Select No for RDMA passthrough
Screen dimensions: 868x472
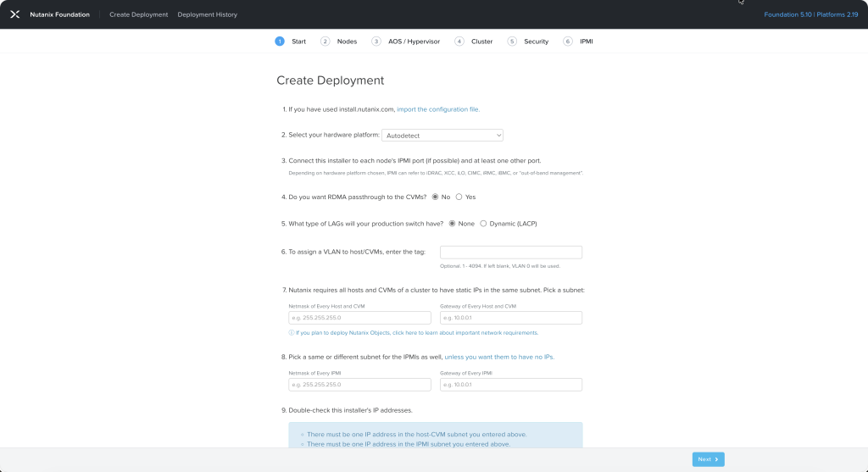(436, 197)
